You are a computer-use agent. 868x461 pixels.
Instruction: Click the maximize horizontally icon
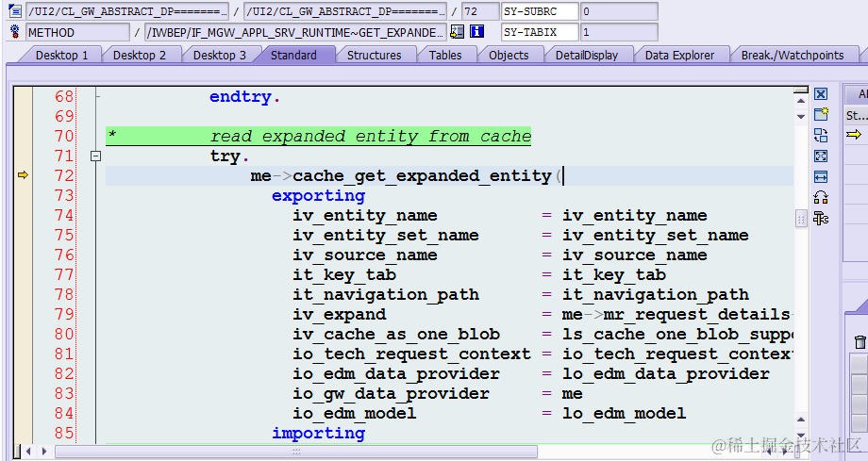coord(821,176)
